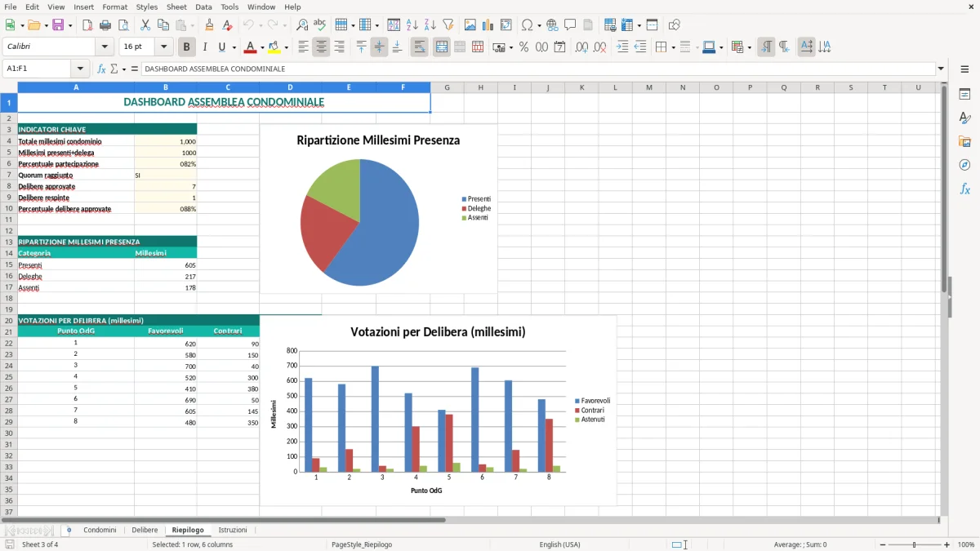Switch to the Delibere sheet tab
Viewport: 980px width, 551px height.
point(145,530)
